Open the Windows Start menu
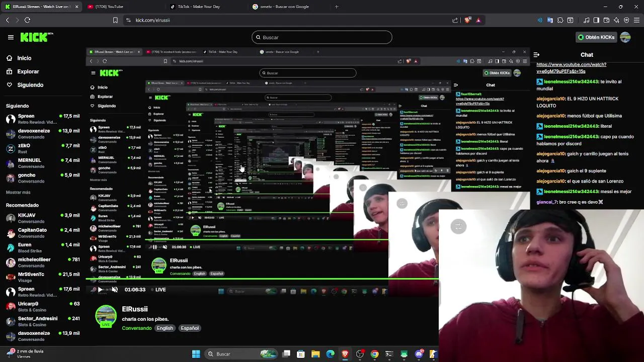This screenshot has width=644, height=362. coord(196,354)
